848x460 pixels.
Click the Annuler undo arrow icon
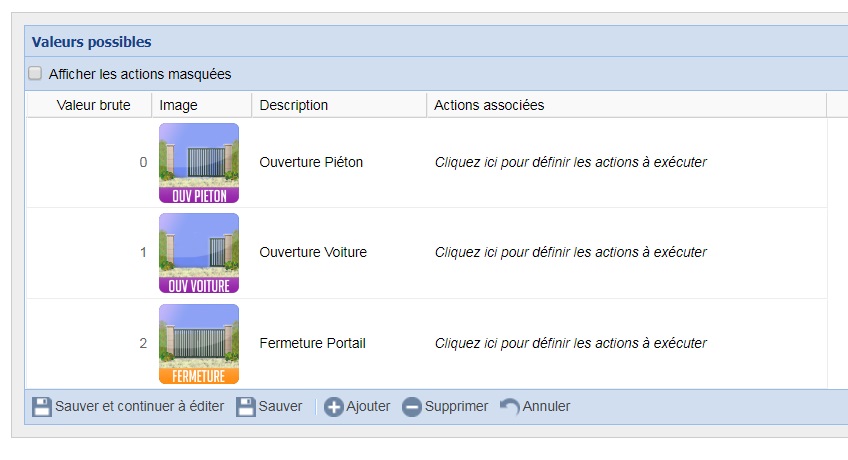point(510,407)
